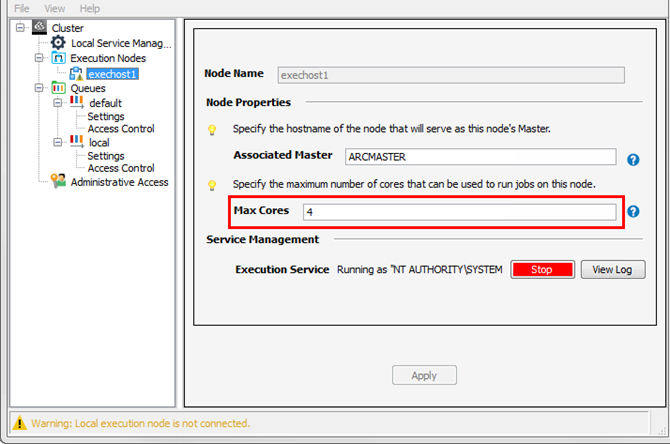Click the Queues folder icon
Image resolution: width=670 pixels, height=444 pixels.
click(59, 88)
